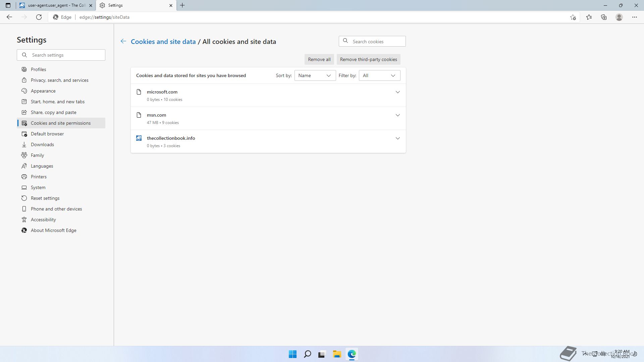Follow the Cookies and site data breadcrumb link
This screenshot has height=362, width=644.
click(x=163, y=42)
